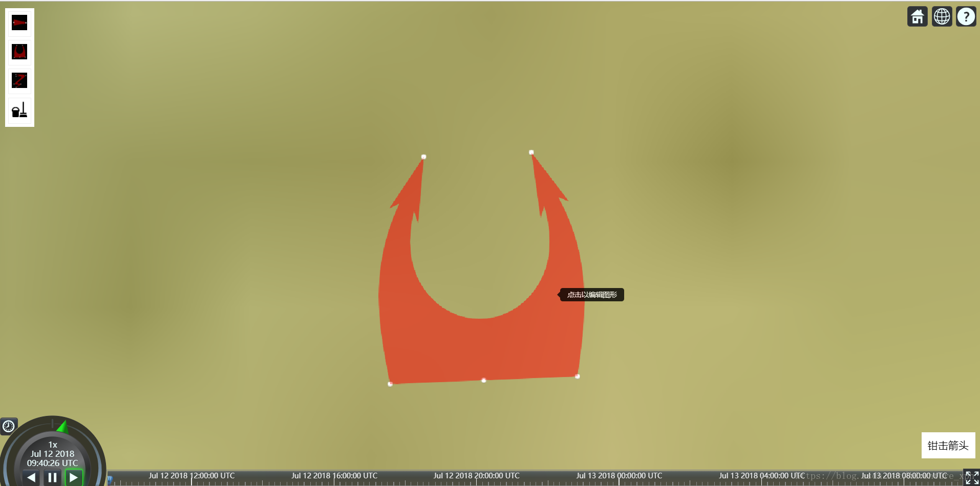
Task: Click the bottom-left control point of shape
Action: [390, 384]
